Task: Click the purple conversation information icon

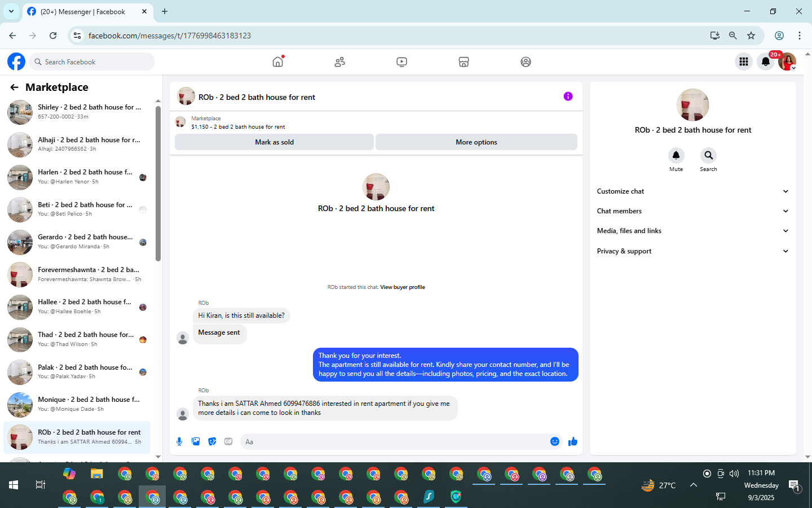Action: 568,97
